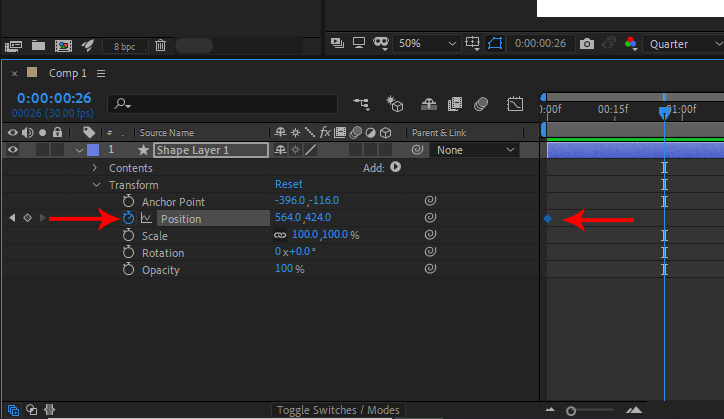
Task: Select the Shape Layer 1 name
Action: tap(211, 150)
